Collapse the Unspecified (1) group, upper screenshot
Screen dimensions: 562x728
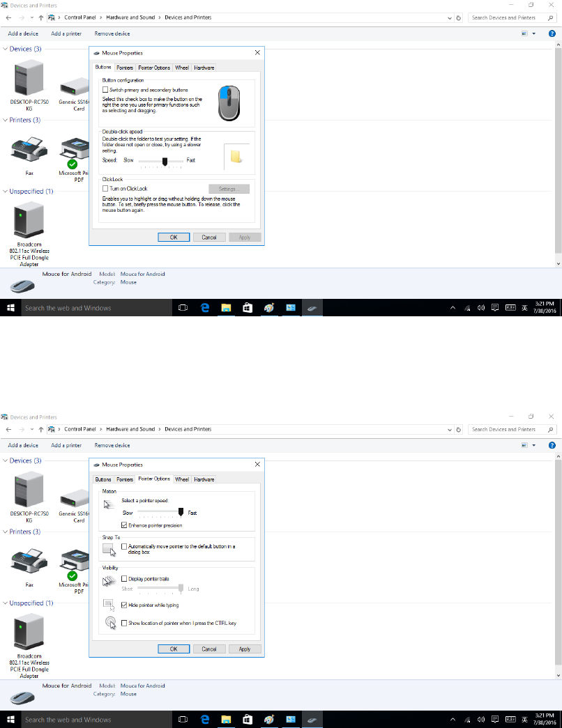click(x=5, y=192)
